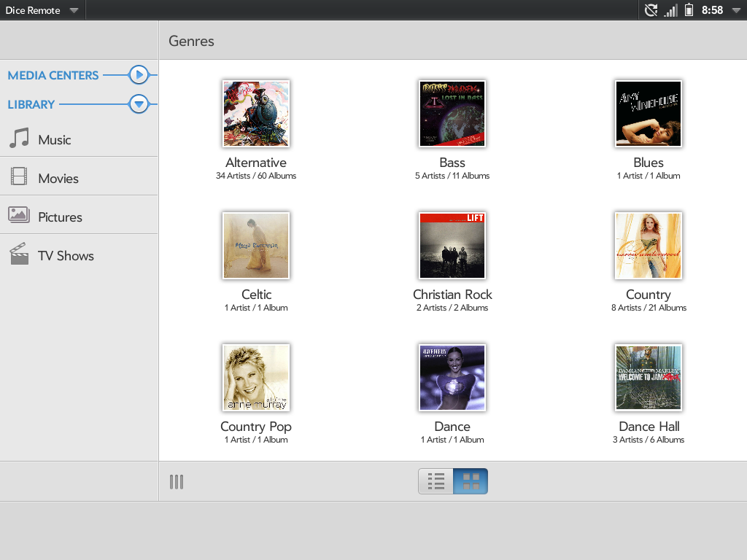Switch to list view
The image size is (747, 560).
point(436,481)
